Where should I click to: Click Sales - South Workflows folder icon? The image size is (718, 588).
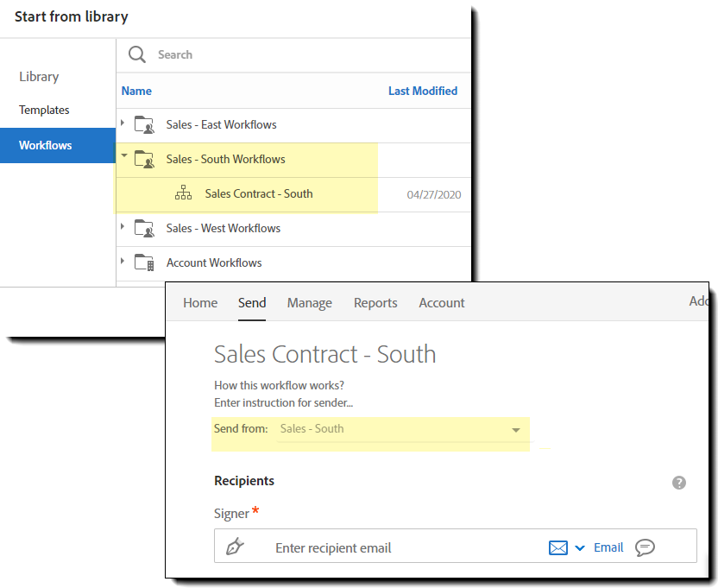click(144, 160)
